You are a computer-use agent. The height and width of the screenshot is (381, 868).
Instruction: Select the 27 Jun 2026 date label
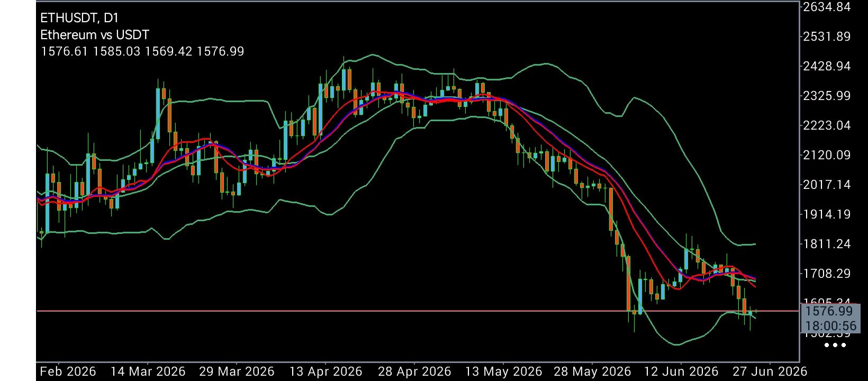point(770,371)
